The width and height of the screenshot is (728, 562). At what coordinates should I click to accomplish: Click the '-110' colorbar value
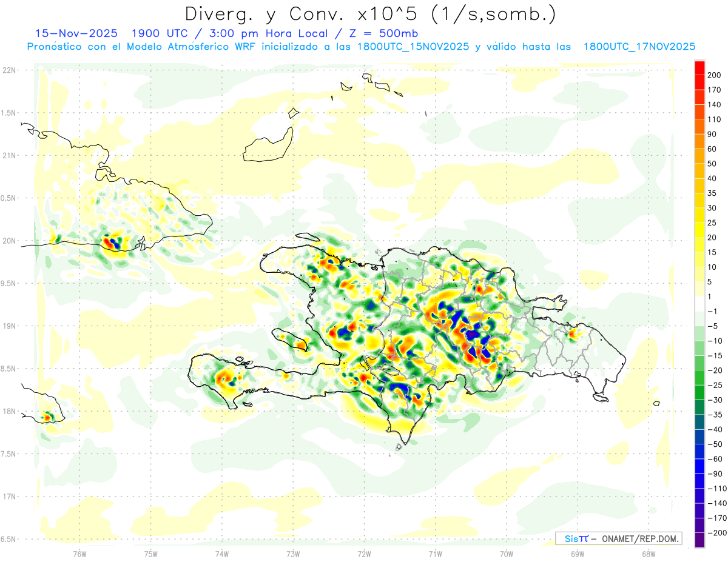click(x=717, y=489)
